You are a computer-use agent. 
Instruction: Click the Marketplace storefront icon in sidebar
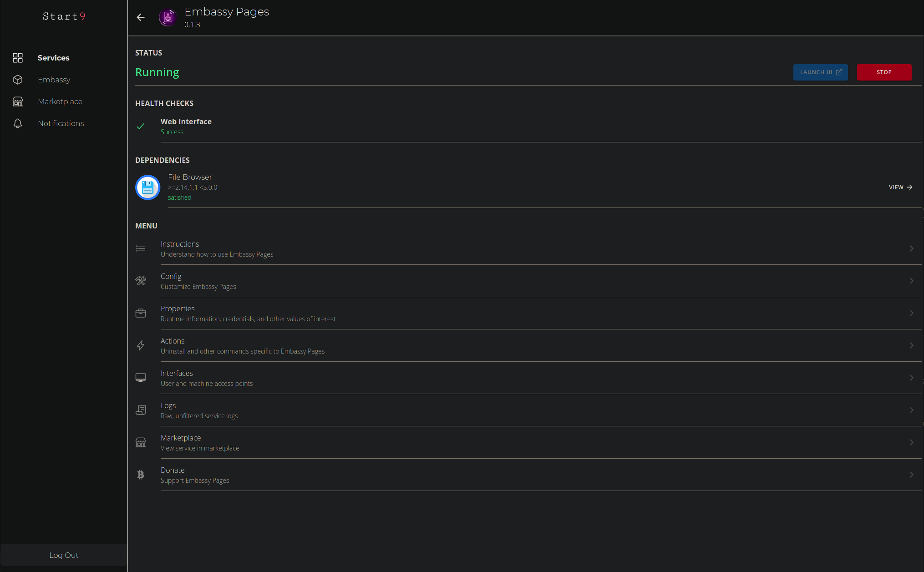pos(18,101)
